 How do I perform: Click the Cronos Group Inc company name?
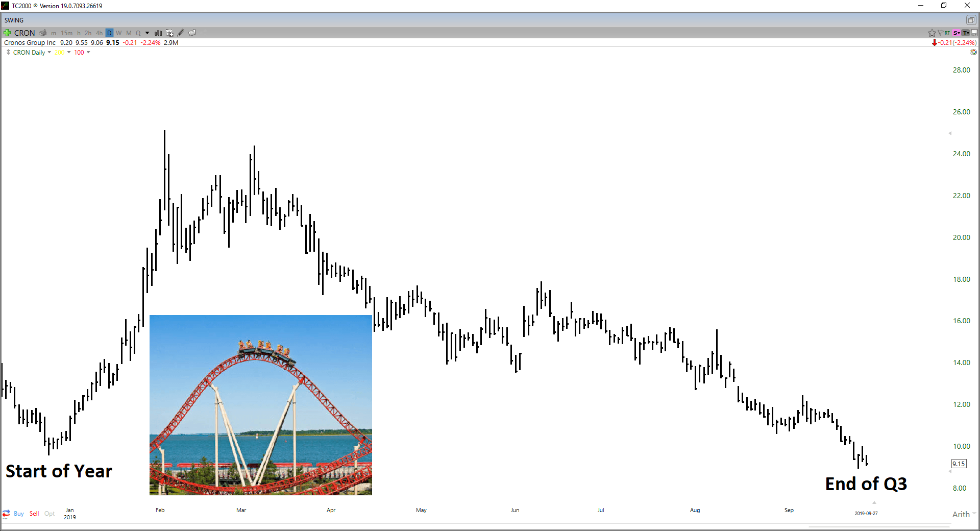[30, 43]
